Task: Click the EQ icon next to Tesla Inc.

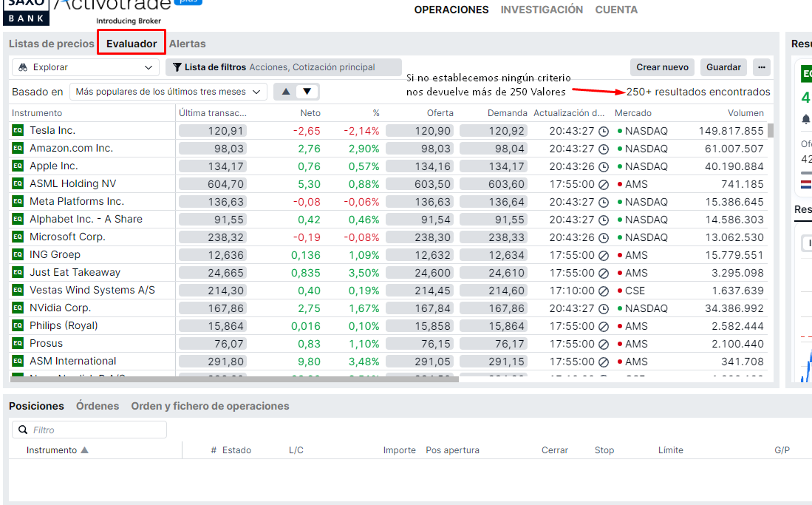Action: (x=18, y=130)
